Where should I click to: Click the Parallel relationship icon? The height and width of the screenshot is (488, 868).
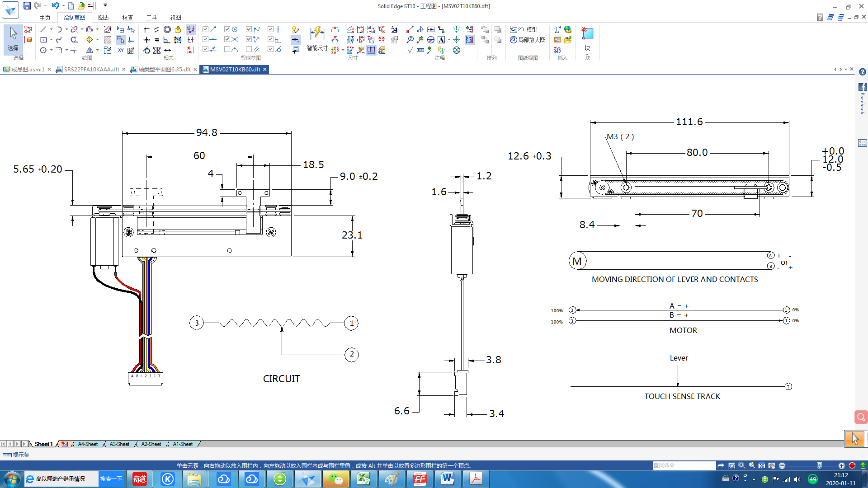[156, 29]
